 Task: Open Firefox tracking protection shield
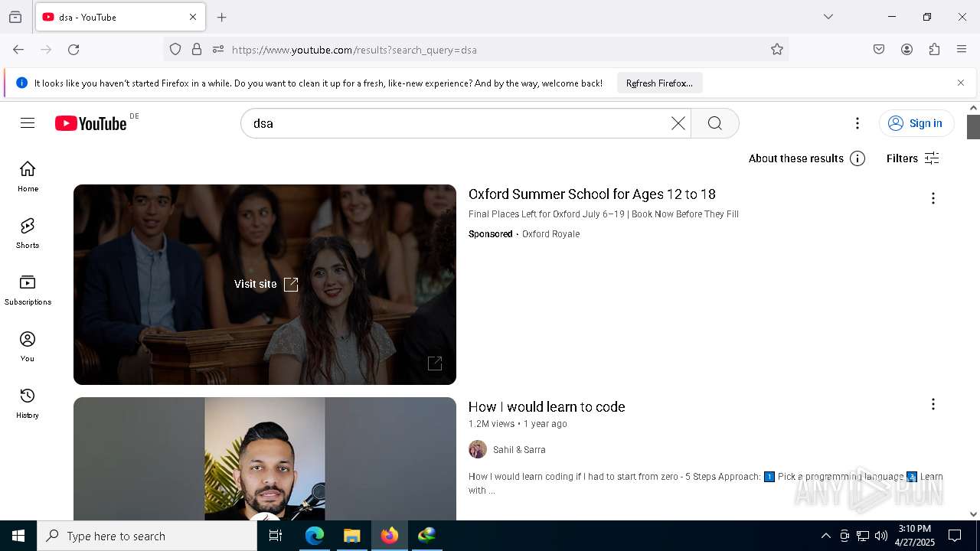point(175,50)
